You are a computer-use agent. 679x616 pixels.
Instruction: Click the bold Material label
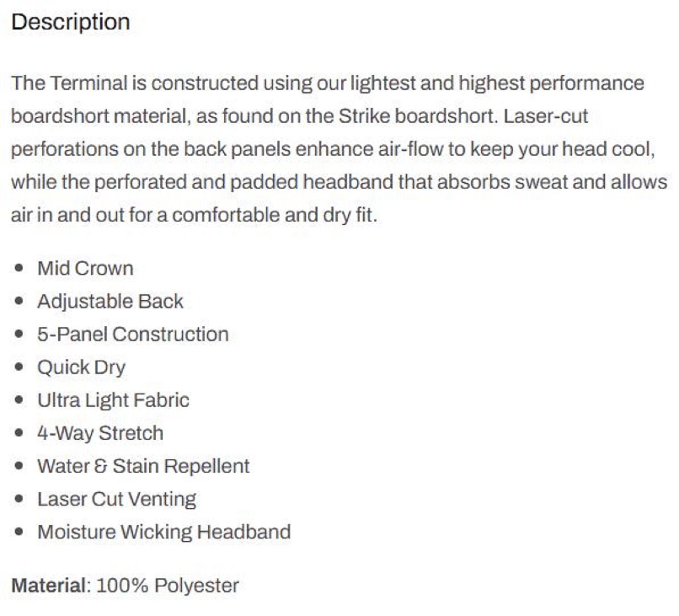[49, 585]
